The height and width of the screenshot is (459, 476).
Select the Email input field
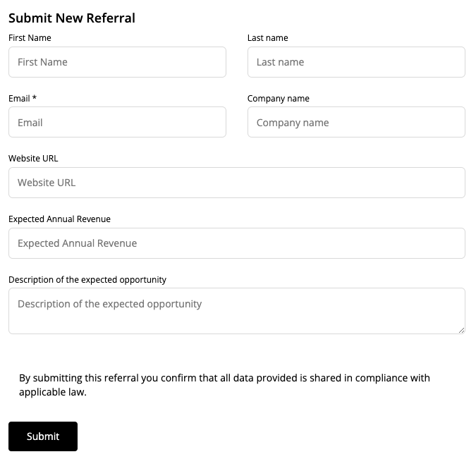[x=117, y=122]
